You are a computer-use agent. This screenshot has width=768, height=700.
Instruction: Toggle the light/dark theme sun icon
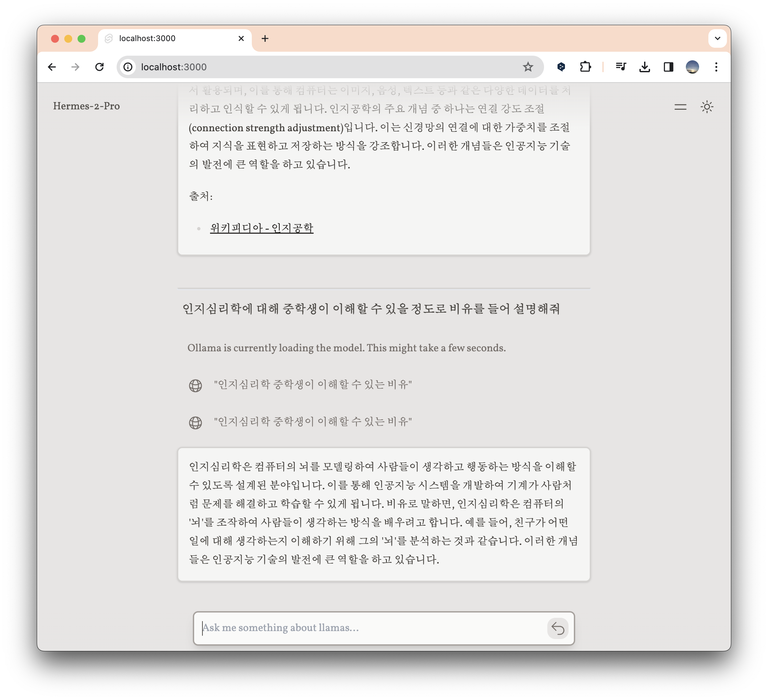point(707,107)
